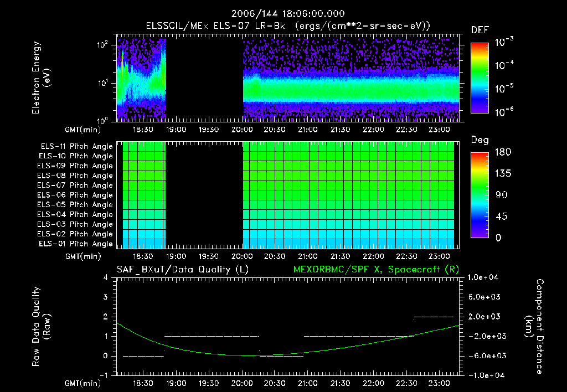Click the 1.0e+04 right axis tick label
The image size is (567, 392).
click(x=483, y=277)
